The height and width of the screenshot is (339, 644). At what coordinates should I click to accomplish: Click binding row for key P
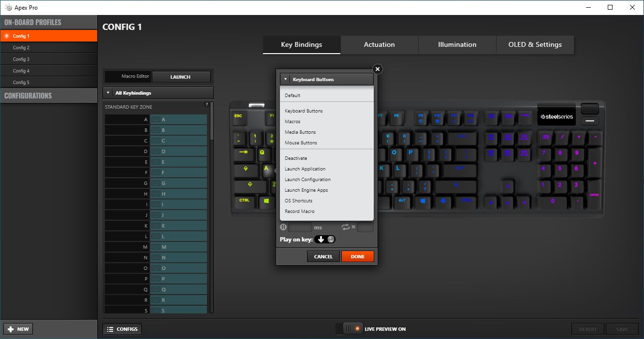pos(156,279)
